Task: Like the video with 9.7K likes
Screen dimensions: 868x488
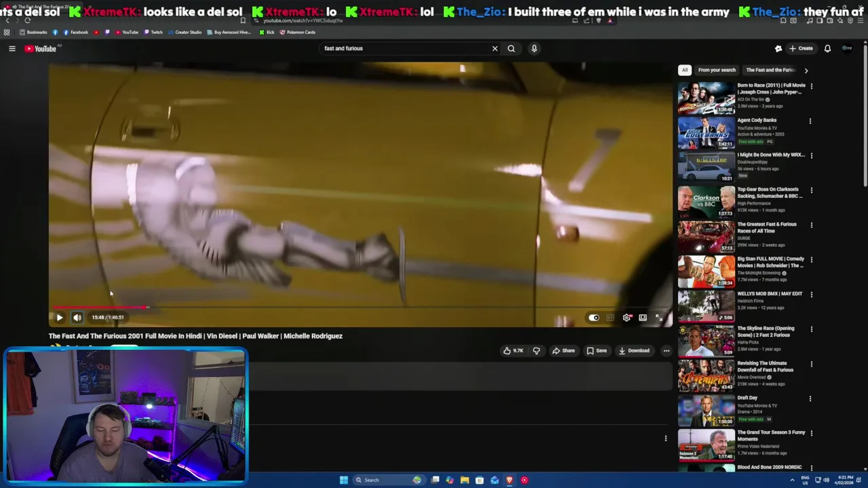Action: click(513, 350)
